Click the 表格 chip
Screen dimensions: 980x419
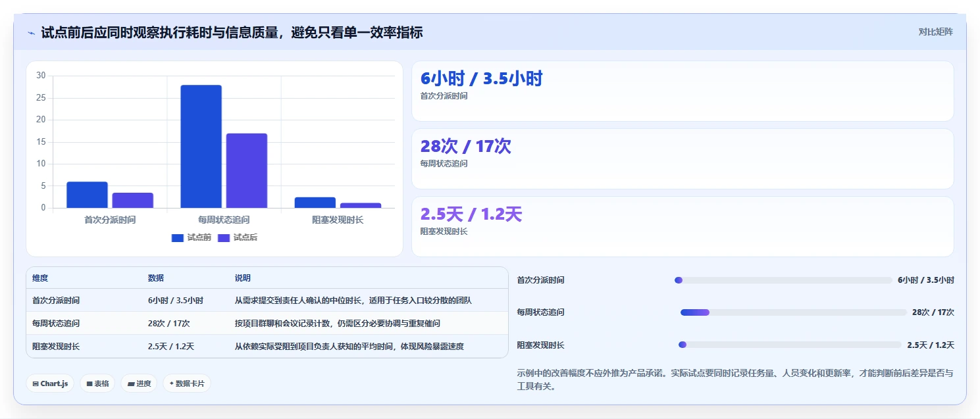[97, 383]
